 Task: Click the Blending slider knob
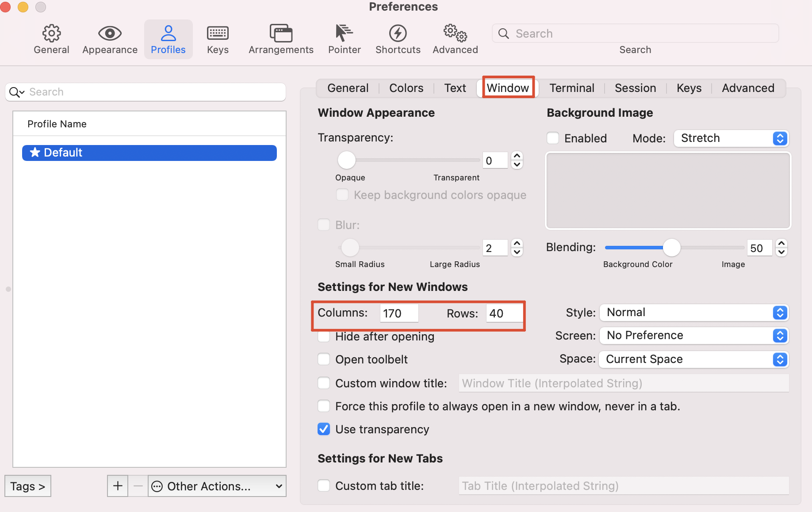tap(671, 248)
